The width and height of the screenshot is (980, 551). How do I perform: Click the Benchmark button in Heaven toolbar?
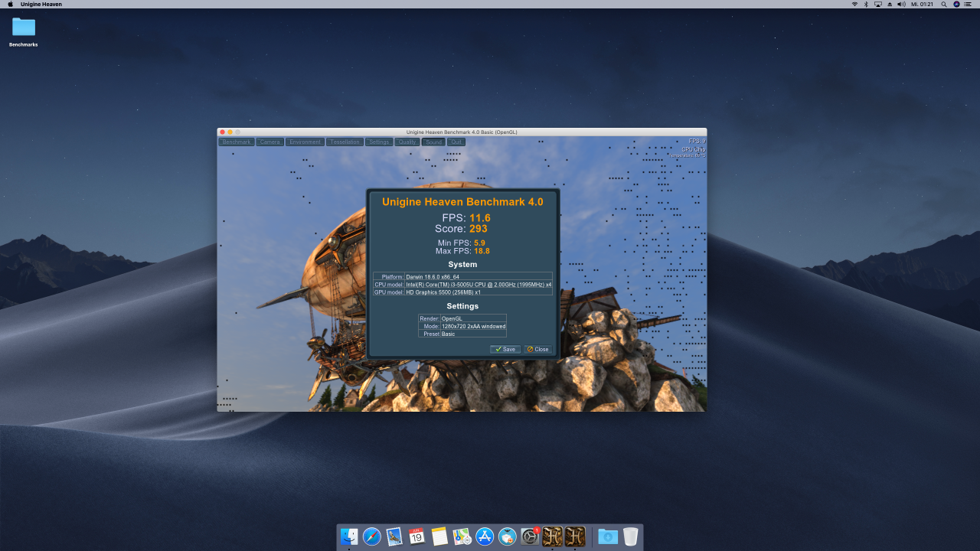[x=237, y=142]
